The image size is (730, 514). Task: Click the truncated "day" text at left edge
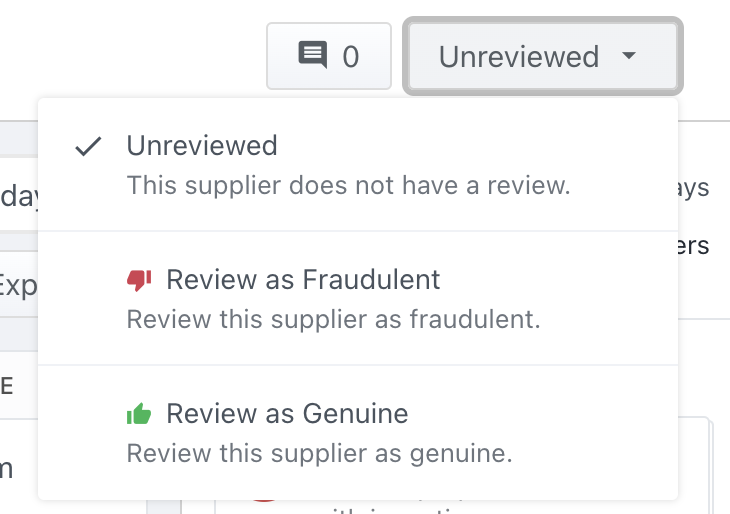tap(19, 195)
